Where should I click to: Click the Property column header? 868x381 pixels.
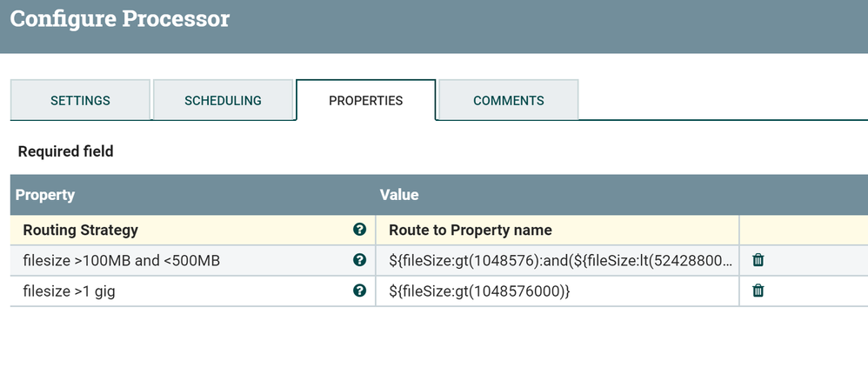pyautogui.click(x=45, y=195)
